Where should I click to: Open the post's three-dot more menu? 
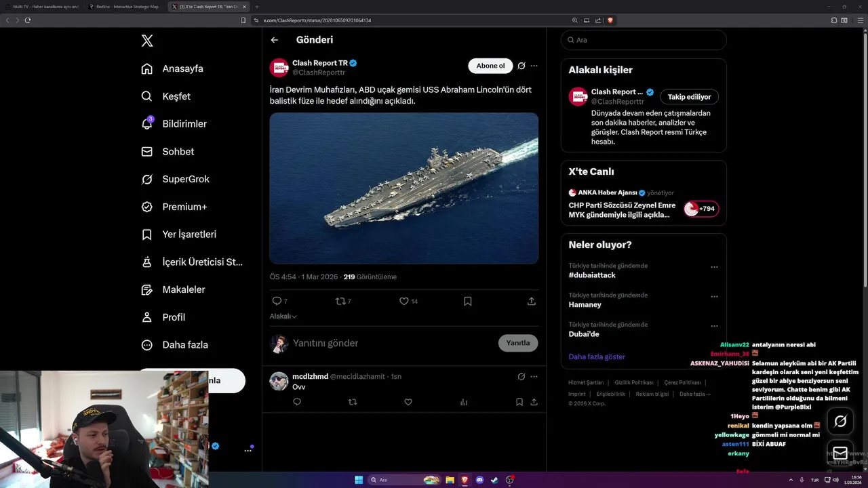pos(534,66)
